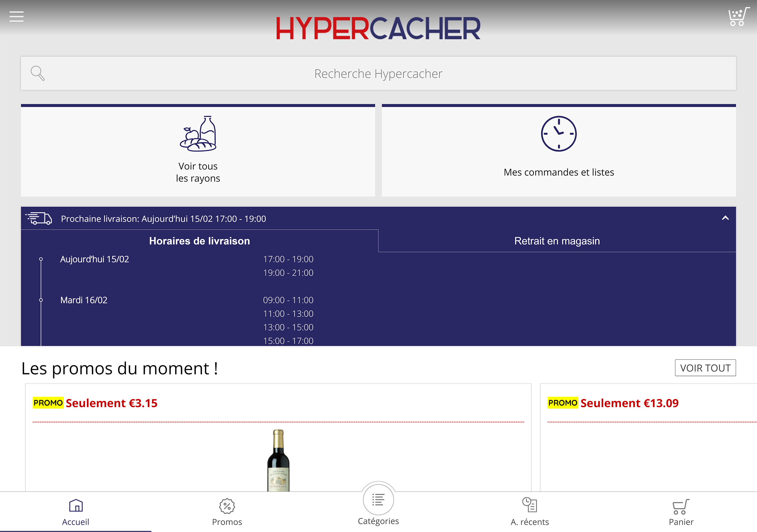Screen dimensions: 757x532
Task: Click the Hypercacher logo
Action: (x=378, y=28)
